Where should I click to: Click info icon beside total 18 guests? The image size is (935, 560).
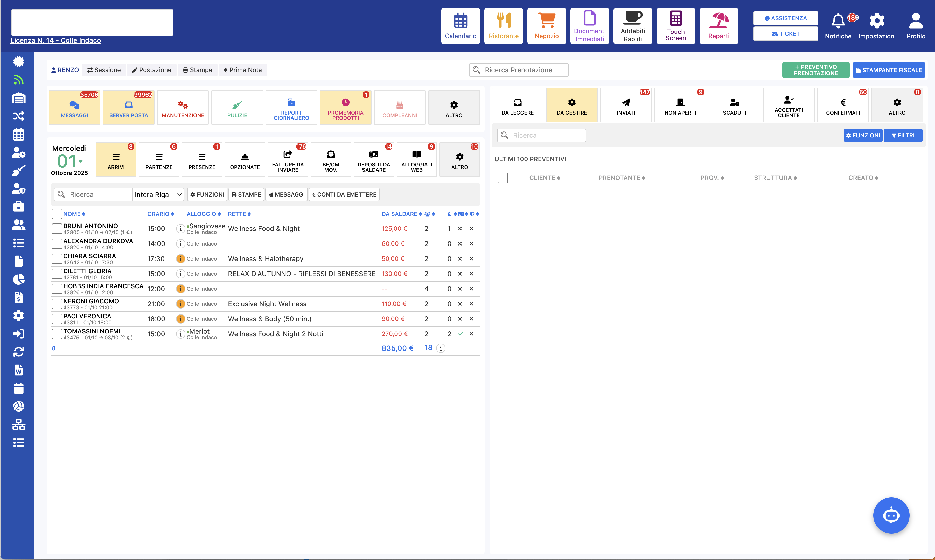point(441,348)
